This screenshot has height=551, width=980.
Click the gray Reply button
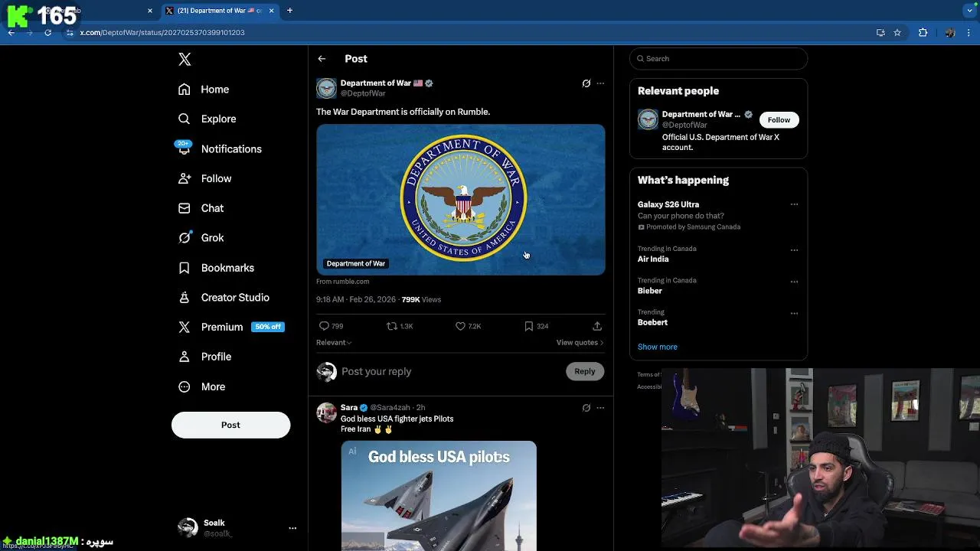(584, 371)
